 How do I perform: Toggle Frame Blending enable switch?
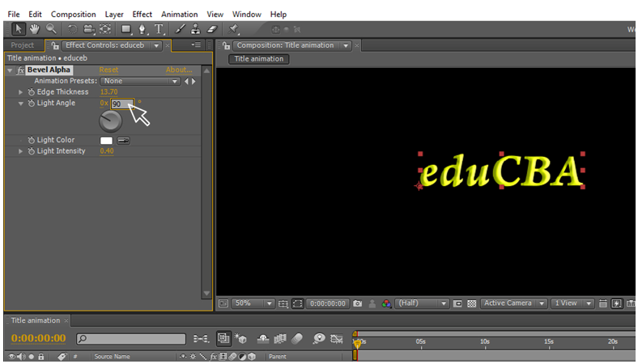tap(280, 338)
